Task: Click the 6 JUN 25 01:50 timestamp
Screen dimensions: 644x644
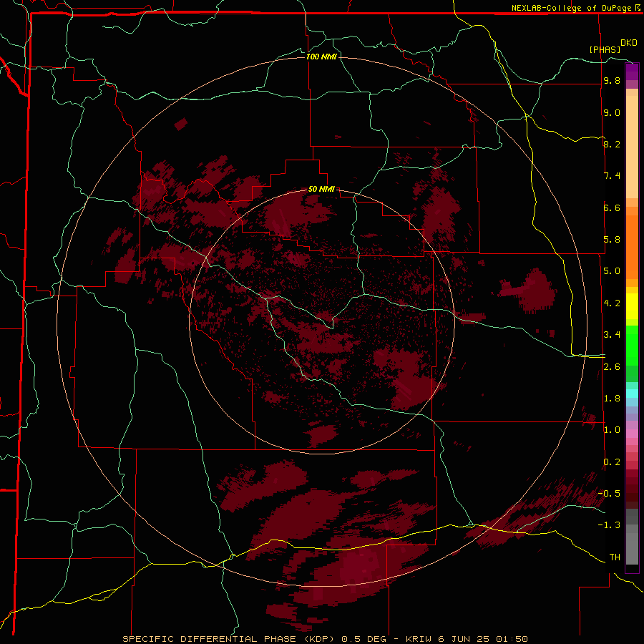Action: pos(483,639)
